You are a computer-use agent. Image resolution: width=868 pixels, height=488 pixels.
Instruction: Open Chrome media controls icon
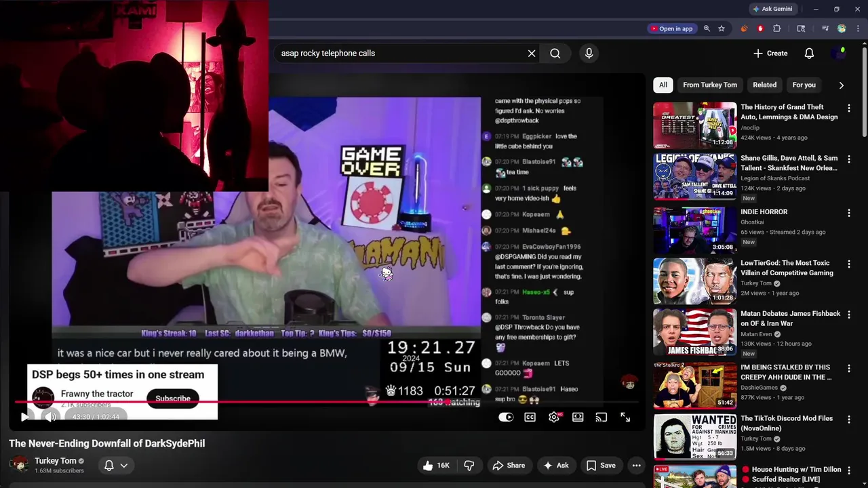pos(825,28)
